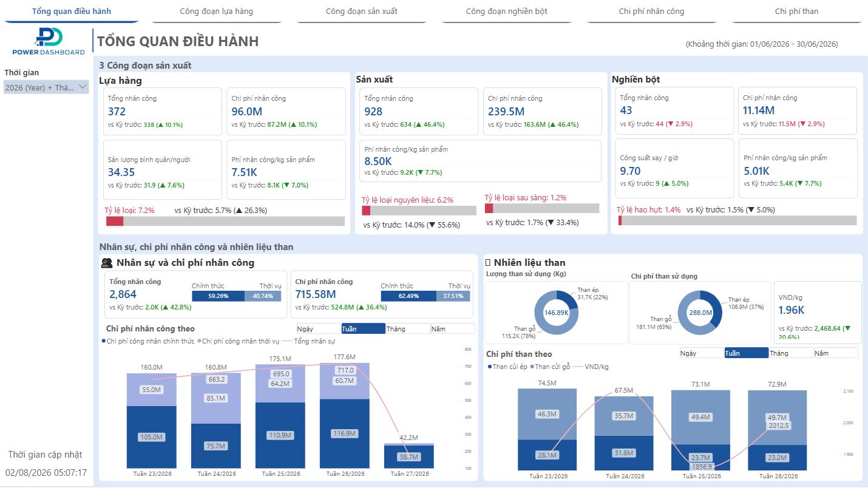
Task: Click the people icon beside Nhân sự heading
Action: click(107, 263)
